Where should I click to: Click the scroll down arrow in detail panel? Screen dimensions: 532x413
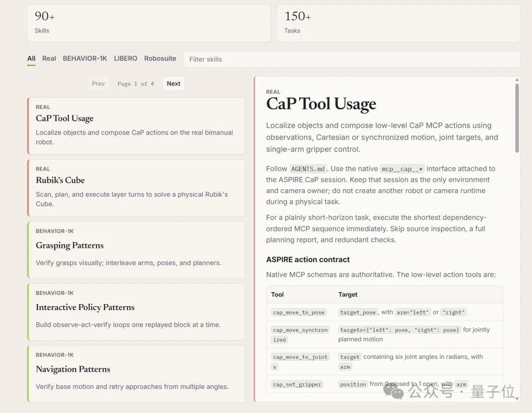point(517,399)
